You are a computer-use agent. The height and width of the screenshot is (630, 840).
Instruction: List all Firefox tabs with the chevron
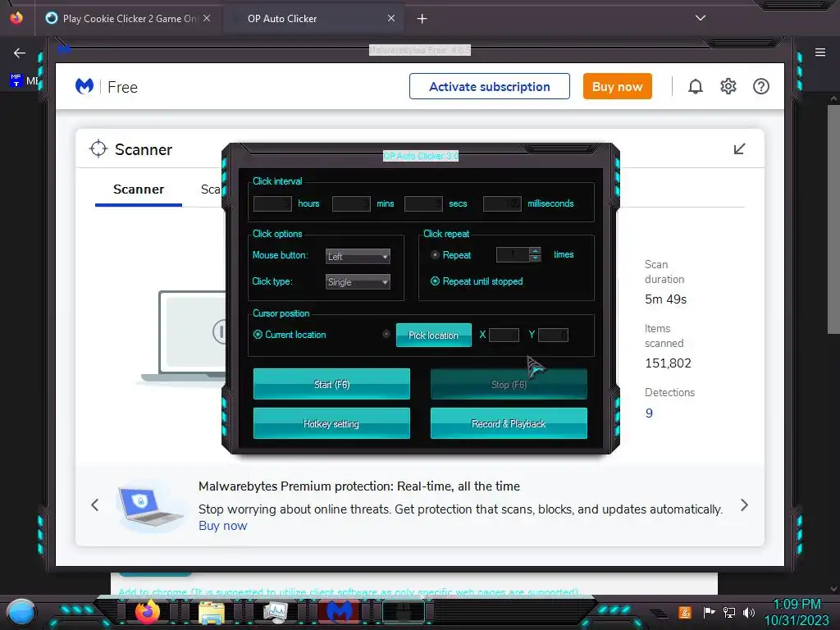(701, 18)
